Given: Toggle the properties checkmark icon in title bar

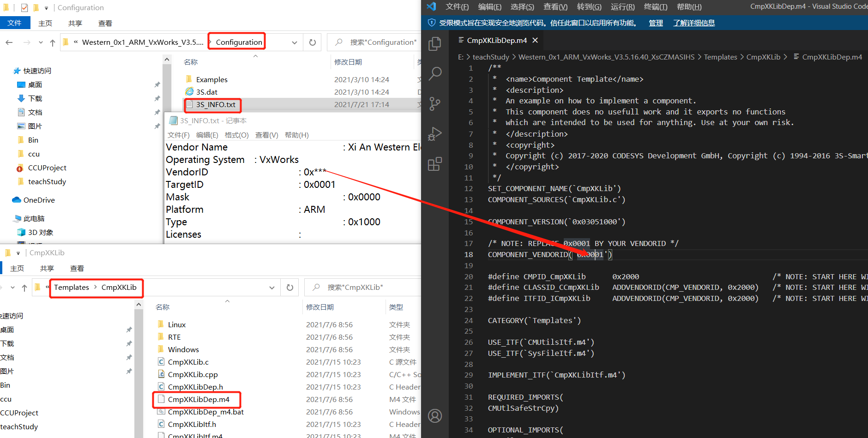Looking at the screenshot, I should pos(24,8).
